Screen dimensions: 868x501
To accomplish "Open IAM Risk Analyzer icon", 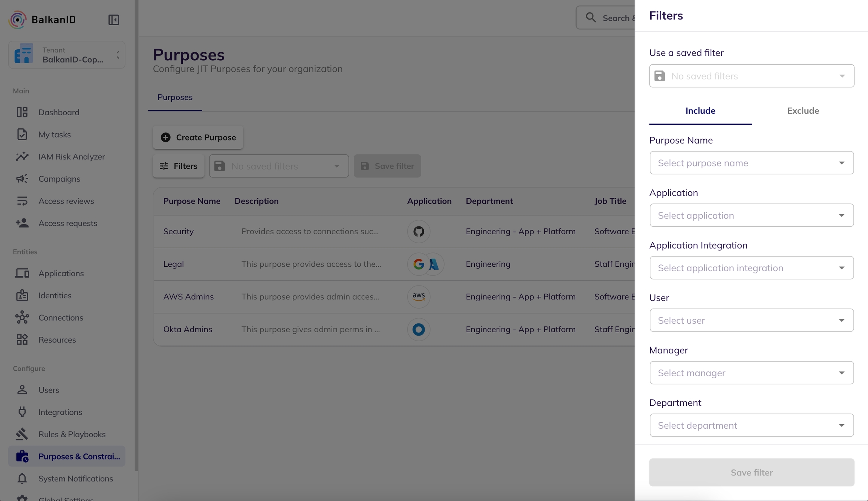I will click(x=22, y=157).
